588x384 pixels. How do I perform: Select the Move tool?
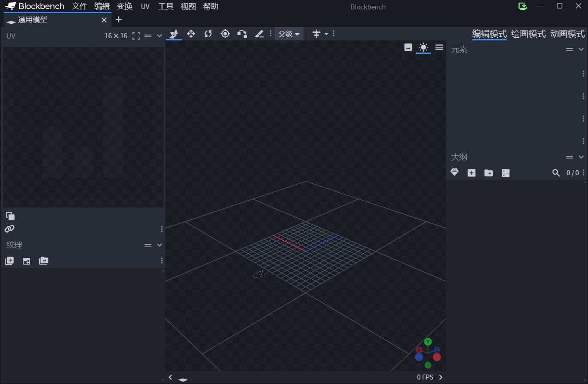point(191,34)
